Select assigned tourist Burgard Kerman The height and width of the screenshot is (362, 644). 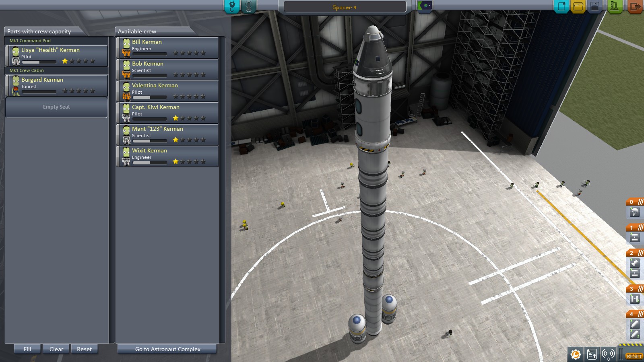click(56, 85)
